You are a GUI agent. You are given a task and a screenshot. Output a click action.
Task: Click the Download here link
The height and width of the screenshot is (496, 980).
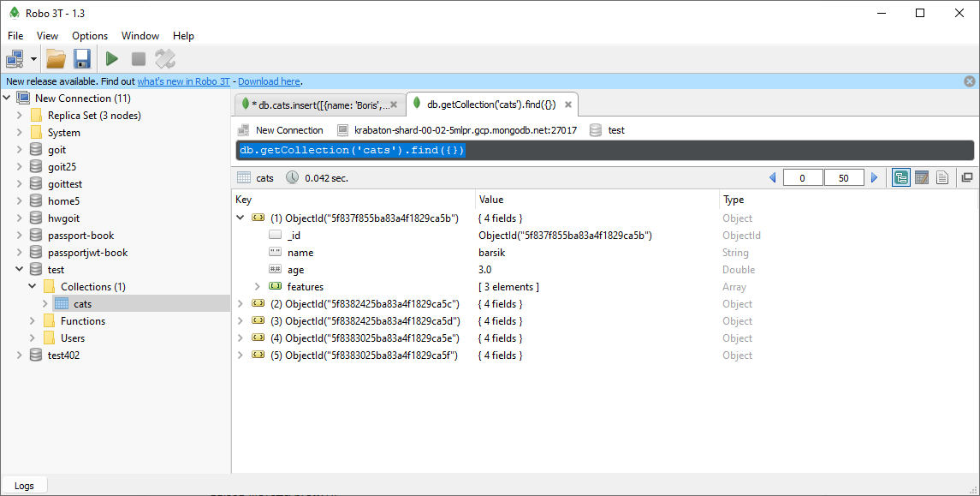(270, 81)
